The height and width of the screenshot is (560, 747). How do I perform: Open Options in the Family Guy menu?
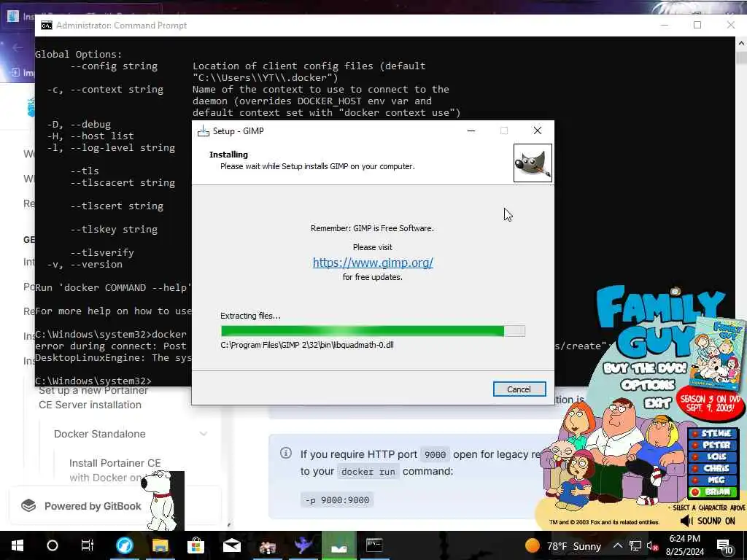click(648, 385)
